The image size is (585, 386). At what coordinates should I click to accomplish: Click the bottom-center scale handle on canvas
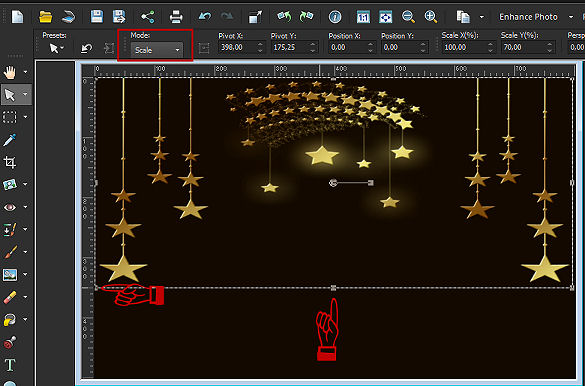click(x=334, y=288)
